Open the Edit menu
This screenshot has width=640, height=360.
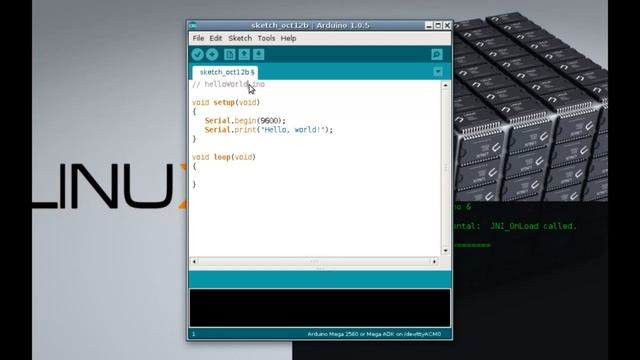pyautogui.click(x=216, y=38)
